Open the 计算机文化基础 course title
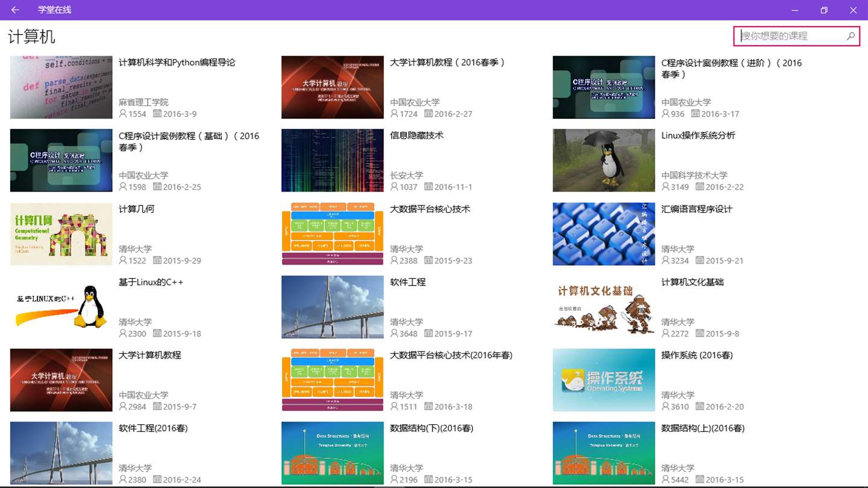Screen dimensions: 868x488 coord(693,282)
